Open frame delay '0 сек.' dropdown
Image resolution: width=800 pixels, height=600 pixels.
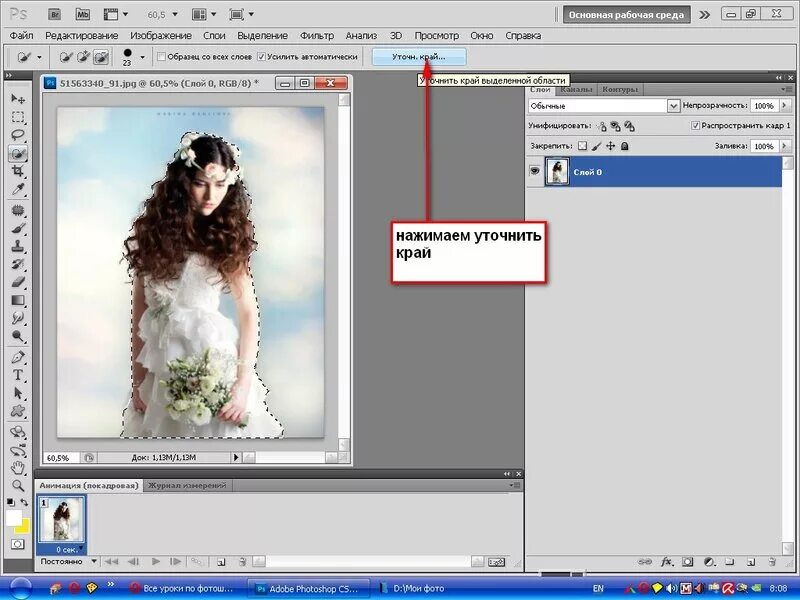[x=68, y=549]
